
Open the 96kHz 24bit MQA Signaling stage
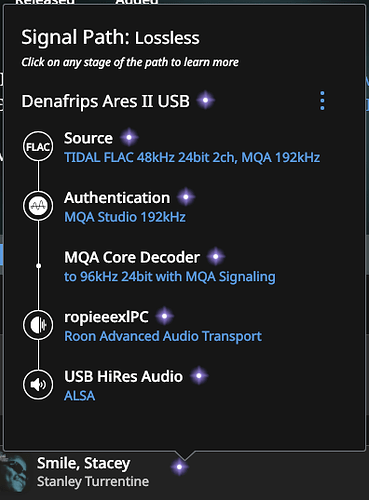pos(170,277)
